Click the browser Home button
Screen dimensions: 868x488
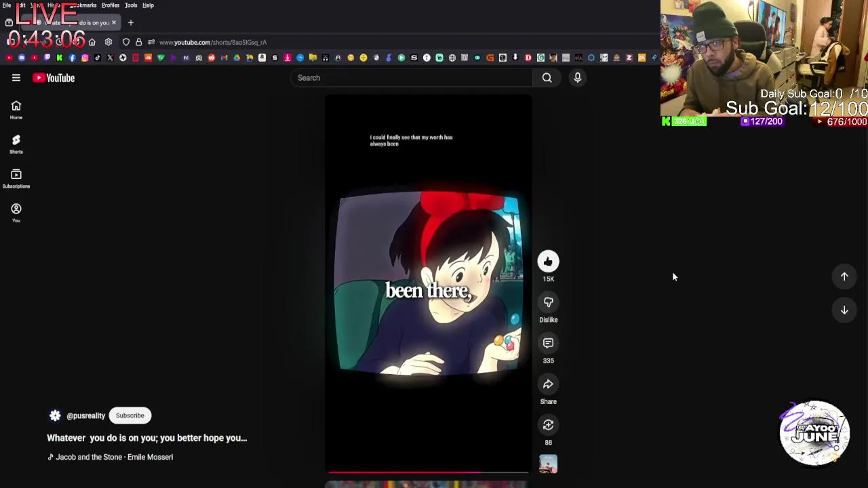click(92, 42)
